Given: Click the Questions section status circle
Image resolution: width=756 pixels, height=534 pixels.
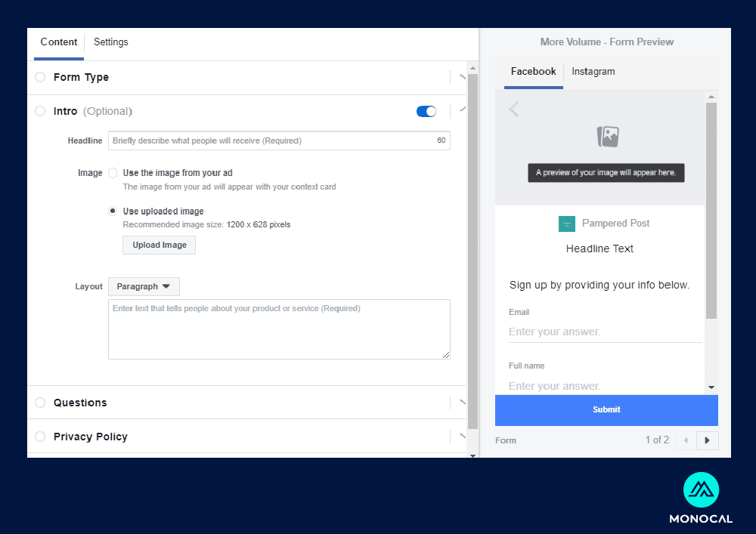Looking at the screenshot, I should (x=40, y=403).
